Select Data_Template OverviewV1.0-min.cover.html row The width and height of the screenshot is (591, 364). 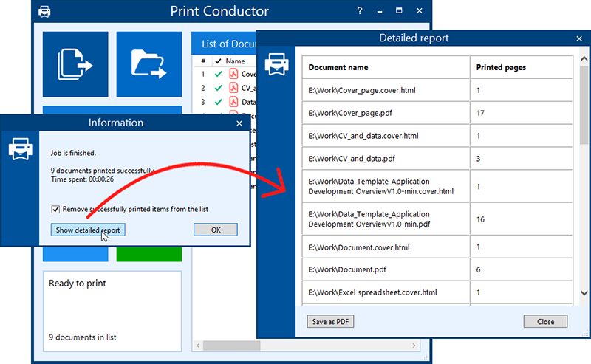click(437, 186)
